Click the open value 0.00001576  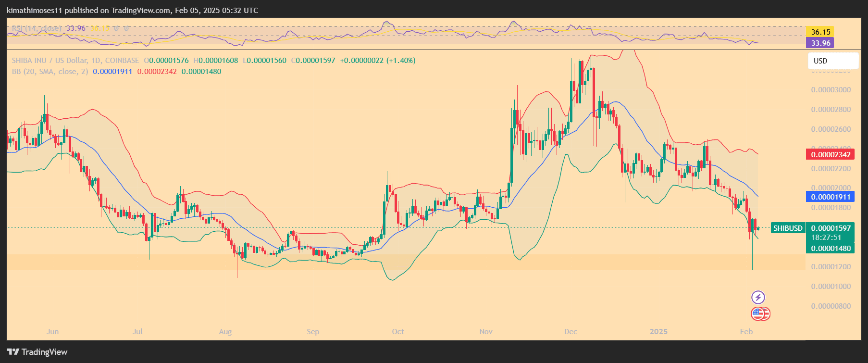click(x=169, y=61)
